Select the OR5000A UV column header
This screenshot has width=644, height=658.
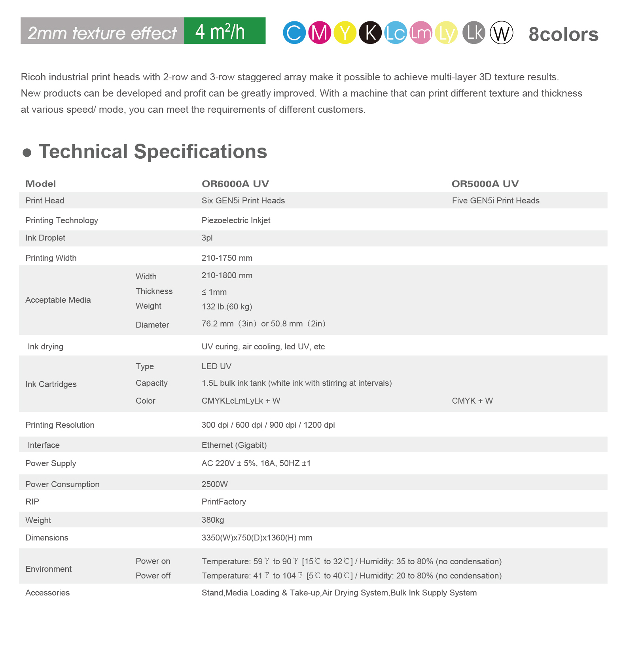pos(485,184)
